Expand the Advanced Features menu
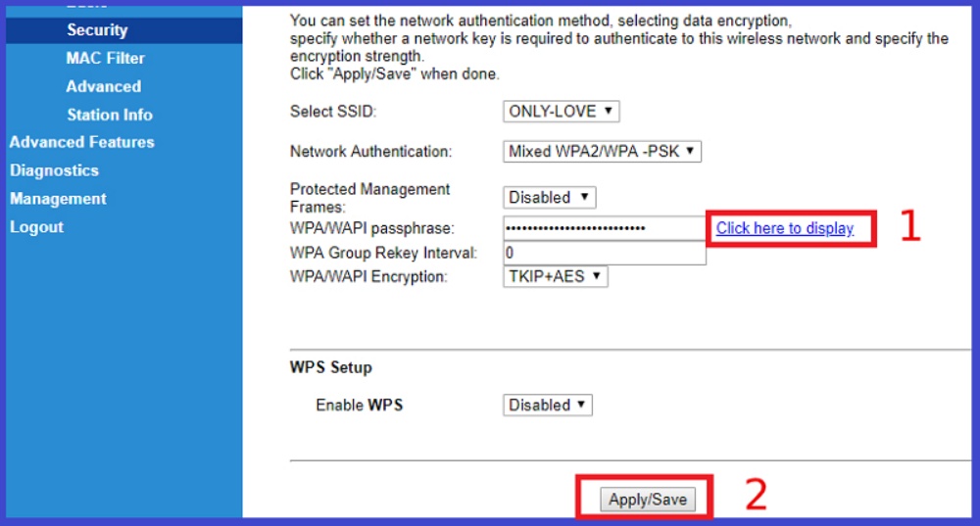This screenshot has width=980, height=526. 81,142
